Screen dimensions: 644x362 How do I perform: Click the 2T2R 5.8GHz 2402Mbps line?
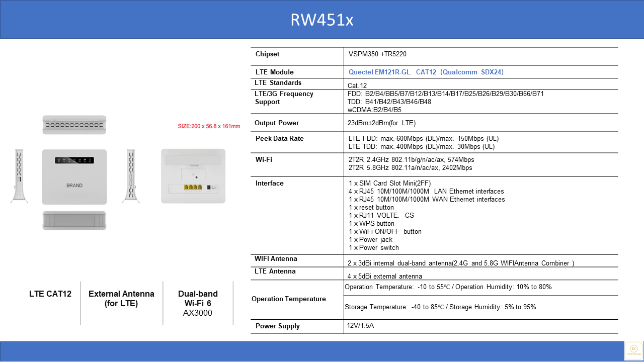411,167
